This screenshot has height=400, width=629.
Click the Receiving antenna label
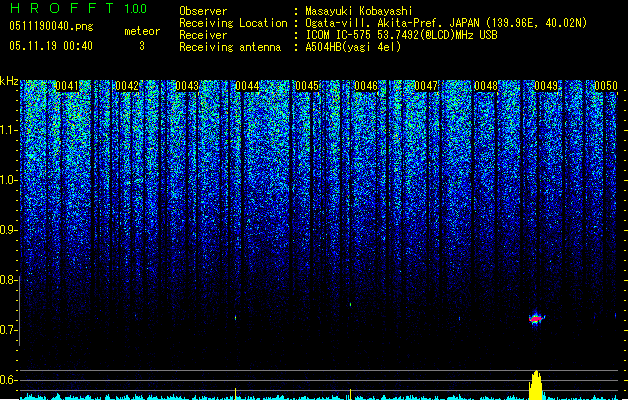pos(230,47)
